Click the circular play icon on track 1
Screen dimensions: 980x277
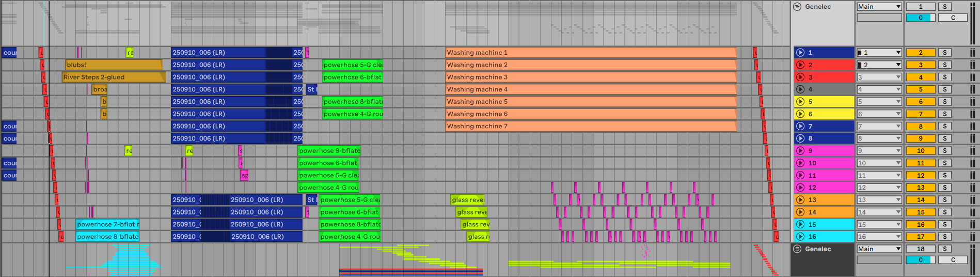click(x=800, y=53)
